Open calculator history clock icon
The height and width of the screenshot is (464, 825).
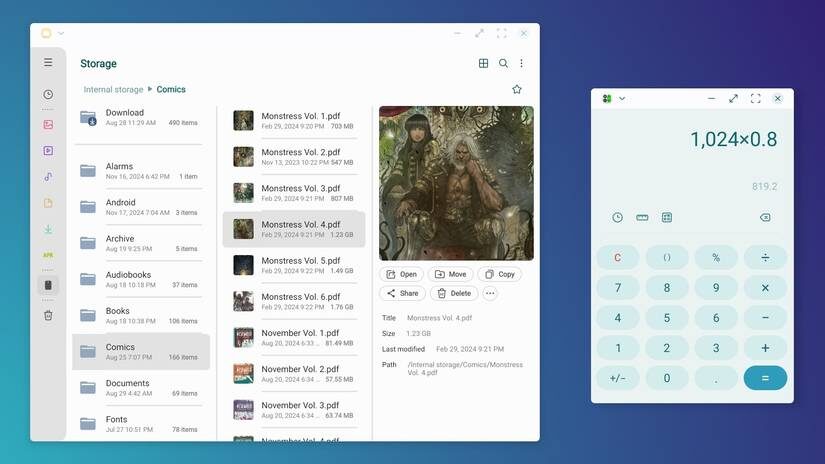(x=617, y=217)
